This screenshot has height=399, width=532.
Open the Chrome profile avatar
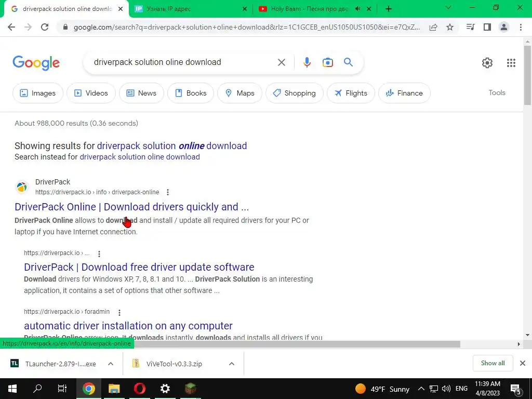pos(504,27)
